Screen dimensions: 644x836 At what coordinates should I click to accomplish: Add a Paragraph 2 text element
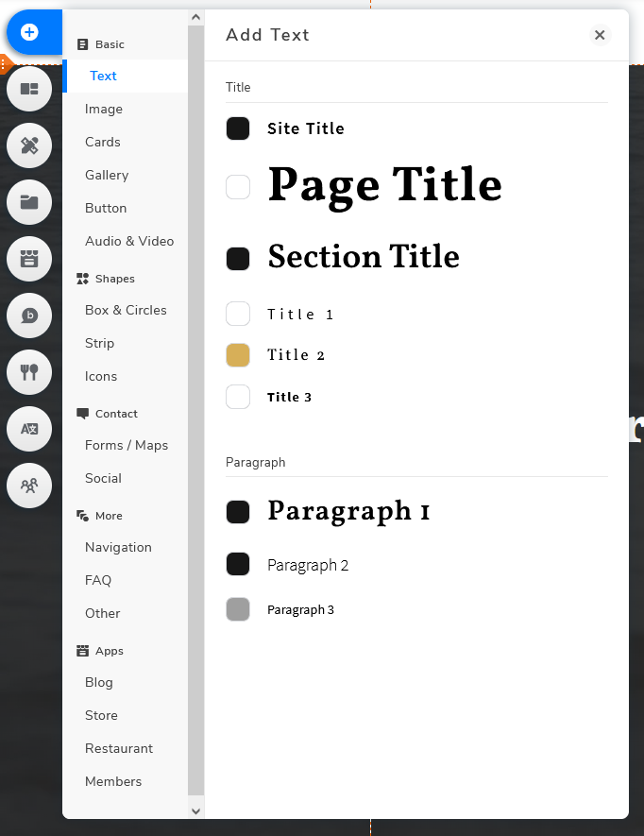[x=308, y=565]
